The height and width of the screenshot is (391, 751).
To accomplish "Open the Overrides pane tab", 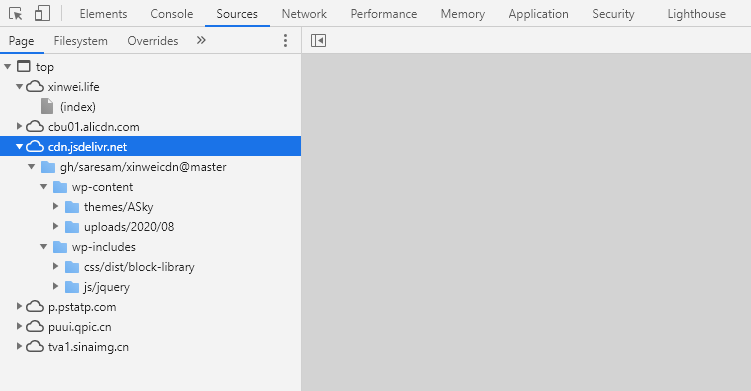I will 153,41.
